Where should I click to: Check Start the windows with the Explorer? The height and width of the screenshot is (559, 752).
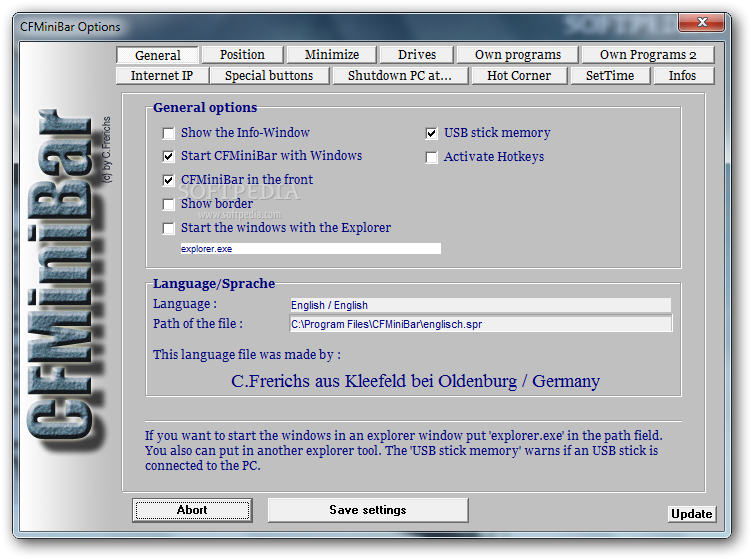[x=168, y=228]
